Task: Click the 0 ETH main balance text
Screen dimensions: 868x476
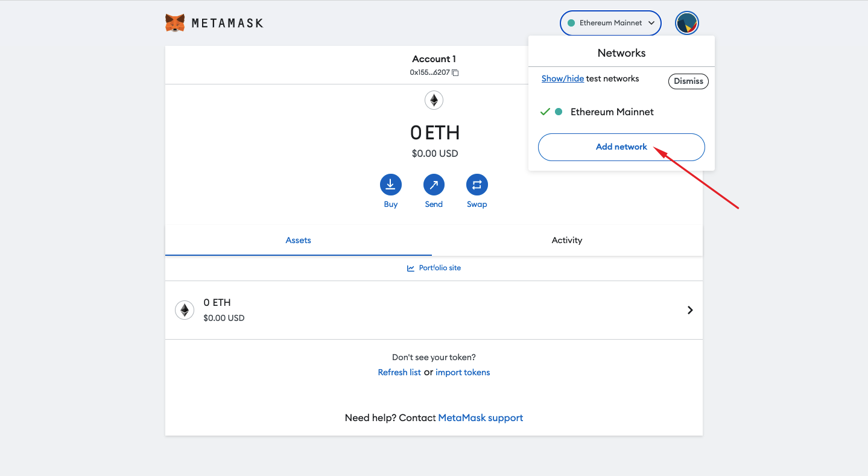Action: 434,133
